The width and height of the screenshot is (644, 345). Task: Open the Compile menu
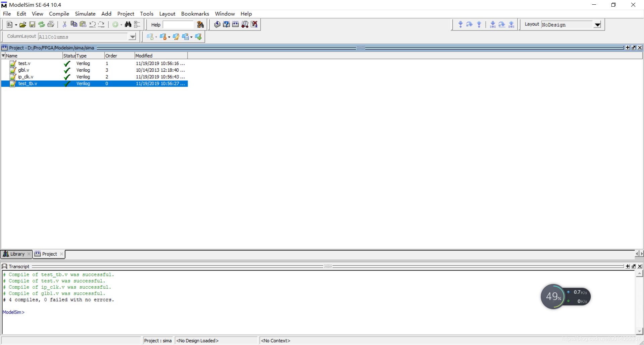coord(59,14)
